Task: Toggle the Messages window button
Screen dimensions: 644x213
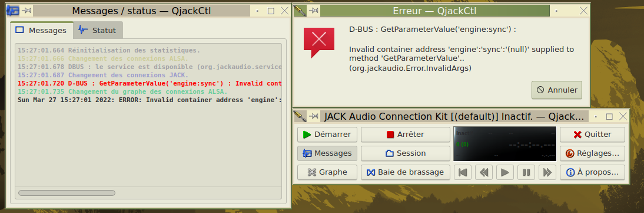Action: coord(327,153)
